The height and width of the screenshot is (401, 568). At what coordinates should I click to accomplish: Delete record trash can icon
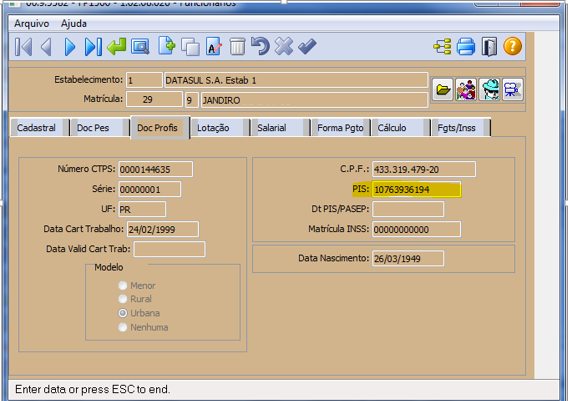pos(237,47)
